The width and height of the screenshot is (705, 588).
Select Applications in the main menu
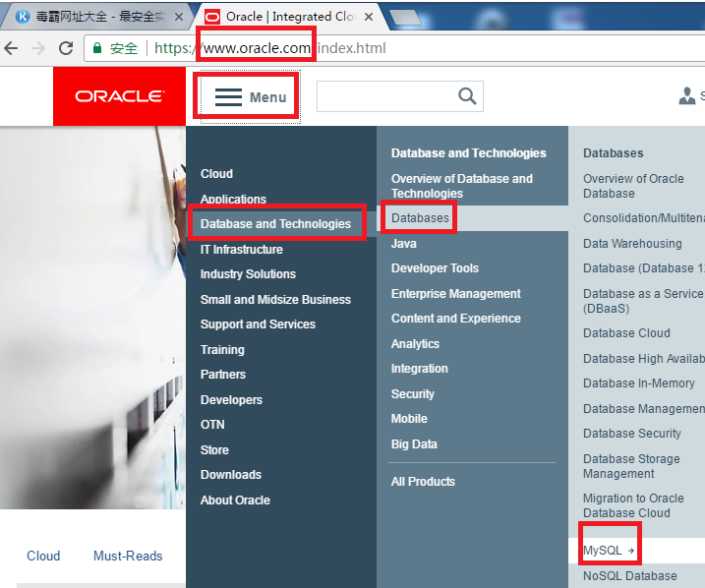[x=233, y=199]
